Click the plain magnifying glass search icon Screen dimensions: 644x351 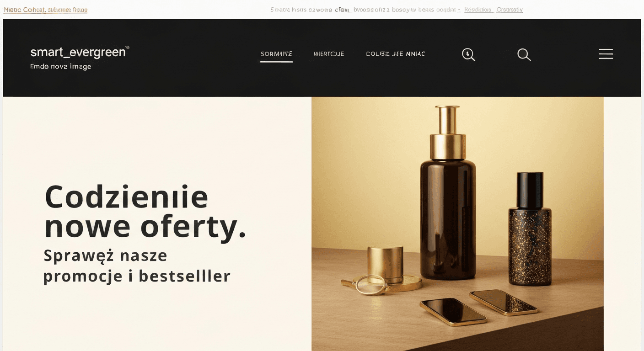(524, 54)
